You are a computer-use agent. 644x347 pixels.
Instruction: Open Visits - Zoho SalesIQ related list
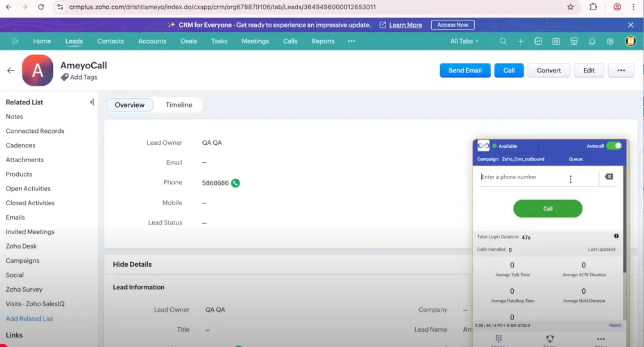(x=35, y=304)
